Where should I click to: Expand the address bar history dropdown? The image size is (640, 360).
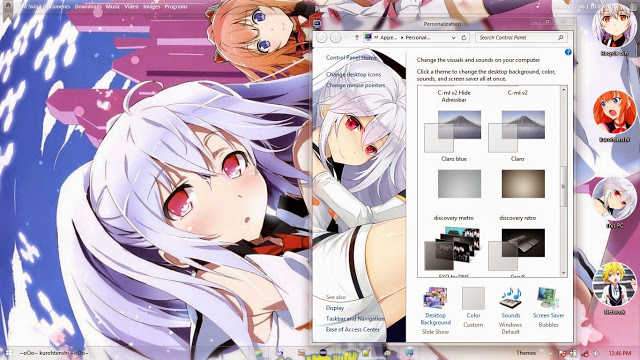pyautogui.click(x=453, y=38)
